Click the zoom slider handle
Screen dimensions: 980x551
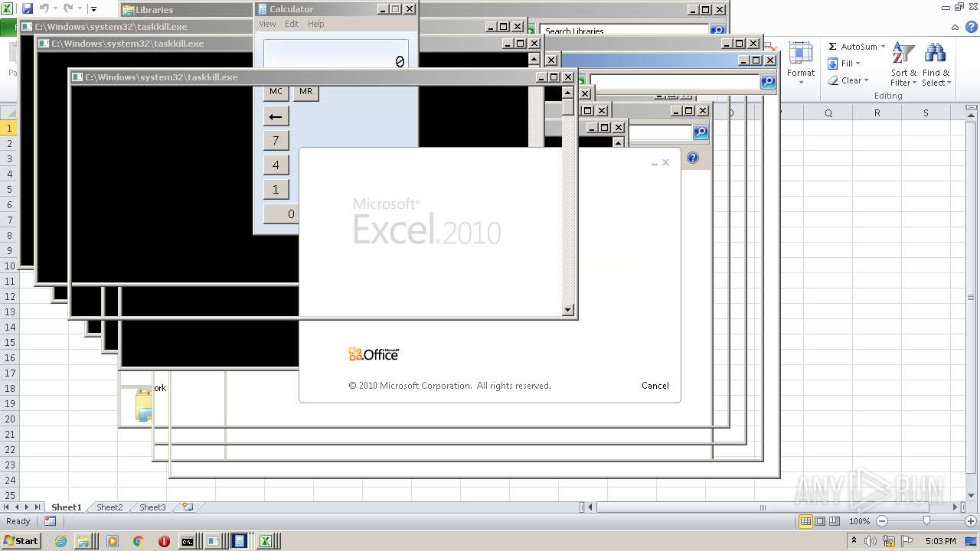pos(926,521)
